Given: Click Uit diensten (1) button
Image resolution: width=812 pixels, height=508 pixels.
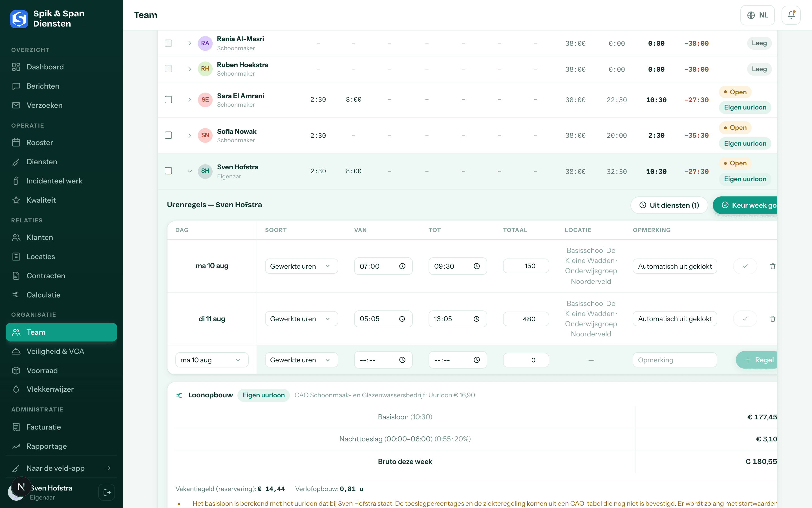Looking at the screenshot, I should [669, 205].
